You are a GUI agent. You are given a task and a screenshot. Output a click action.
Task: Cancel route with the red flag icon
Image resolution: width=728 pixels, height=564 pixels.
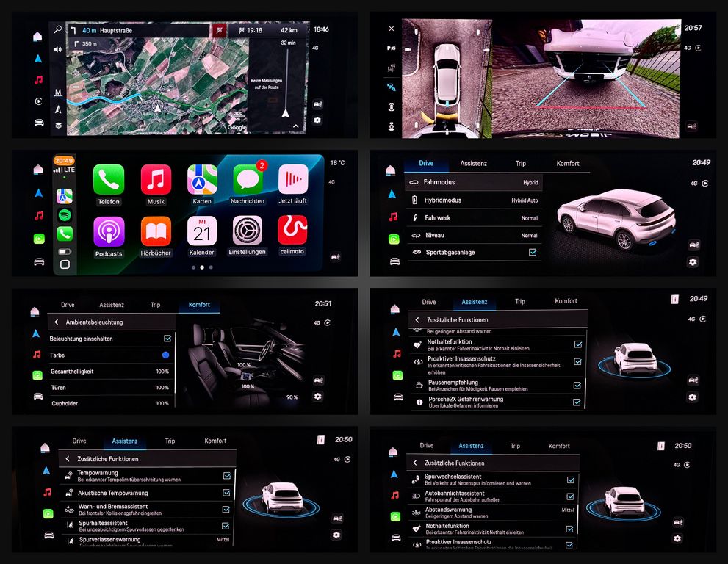[219, 31]
